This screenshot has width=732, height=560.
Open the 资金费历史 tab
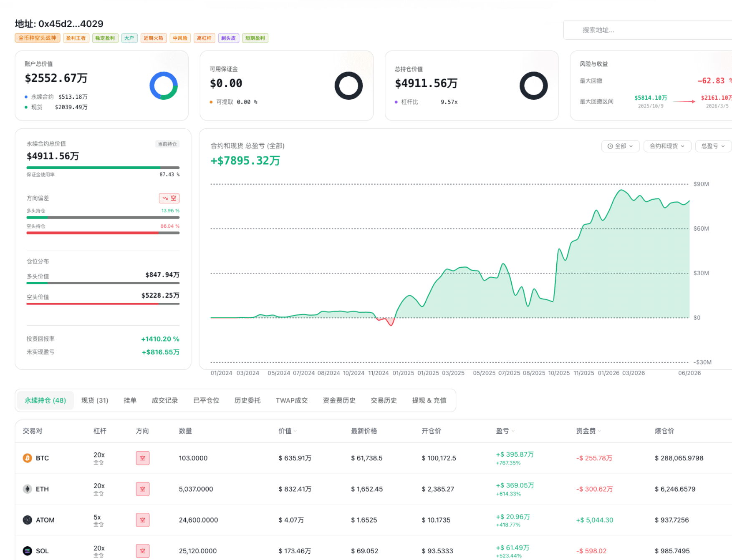pyautogui.click(x=339, y=400)
